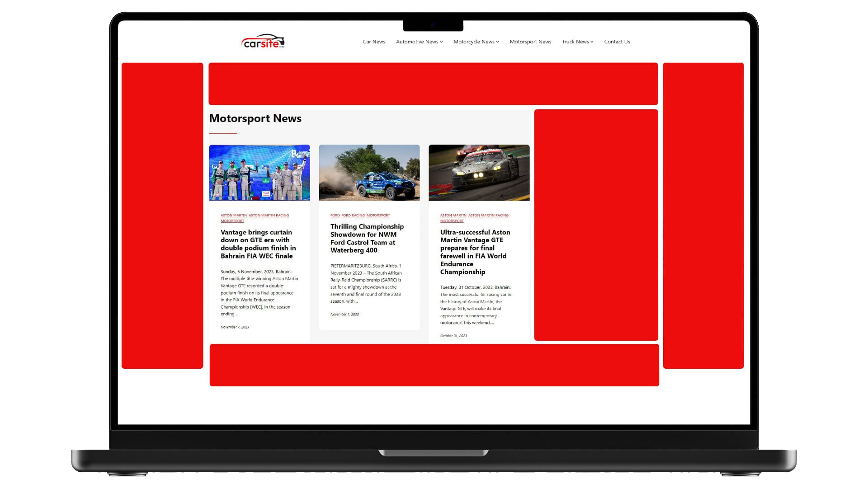868x488 pixels.
Task: Click the Aston Martin race car image
Action: (x=479, y=173)
